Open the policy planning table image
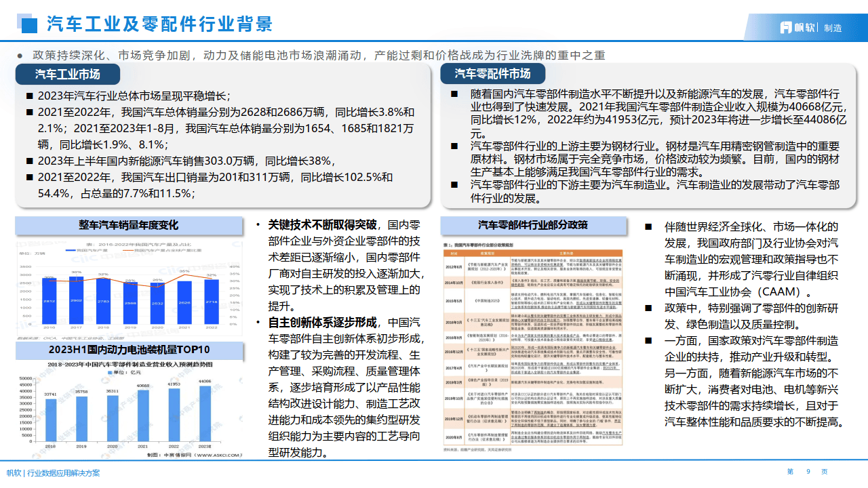This screenshot has width=868, height=488. coord(533,346)
